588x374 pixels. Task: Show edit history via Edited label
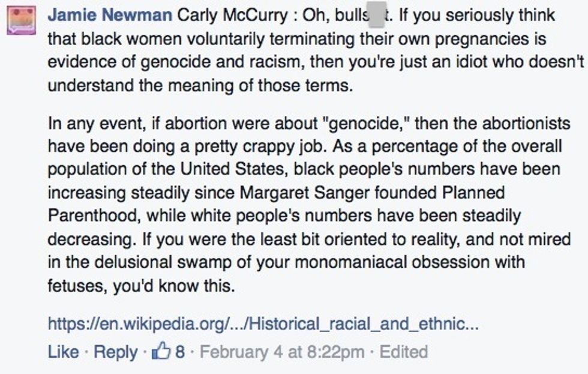coord(405,351)
